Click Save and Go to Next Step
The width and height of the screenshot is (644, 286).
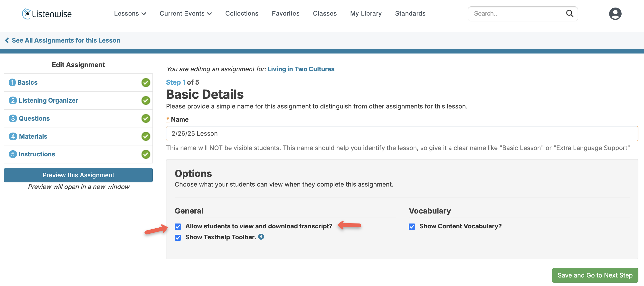click(x=595, y=275)
